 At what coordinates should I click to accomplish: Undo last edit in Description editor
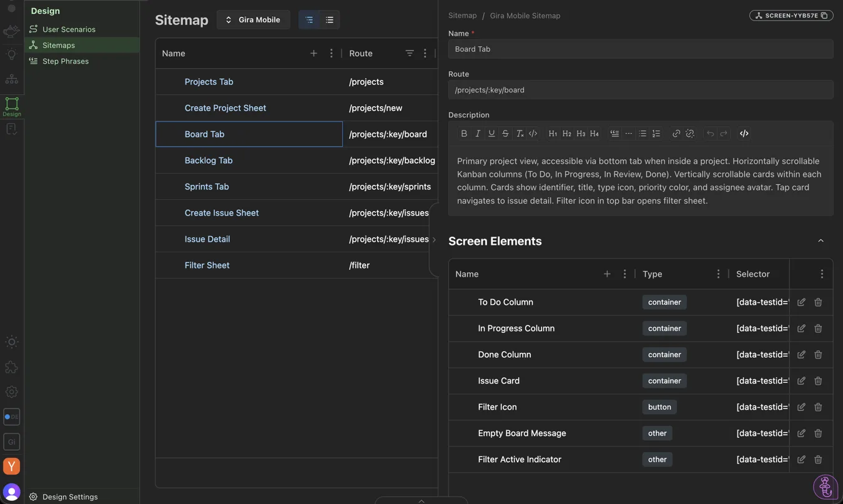point(710,134)
